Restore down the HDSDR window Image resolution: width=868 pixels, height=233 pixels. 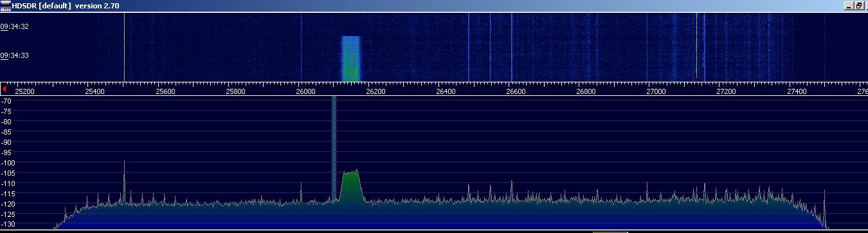(858, 6)
